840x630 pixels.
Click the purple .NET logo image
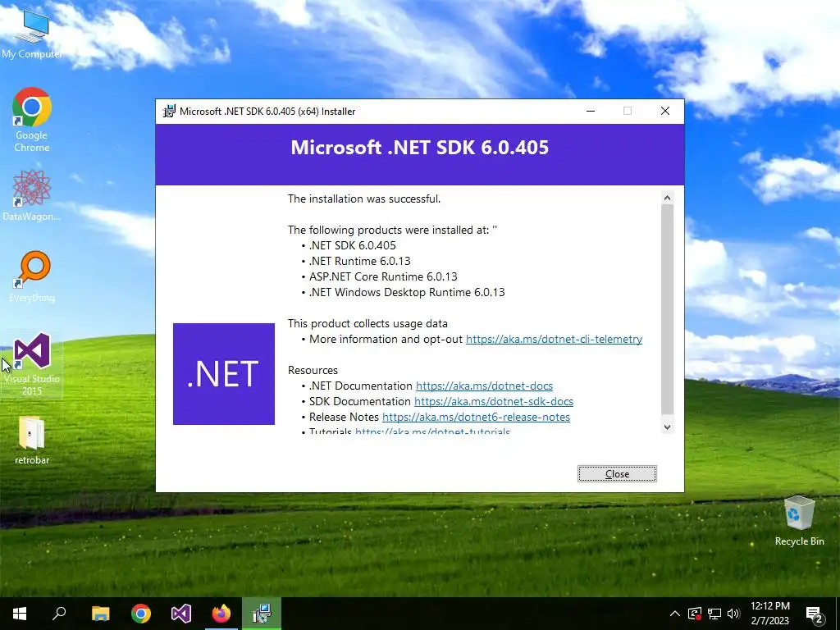click(224, 374)
